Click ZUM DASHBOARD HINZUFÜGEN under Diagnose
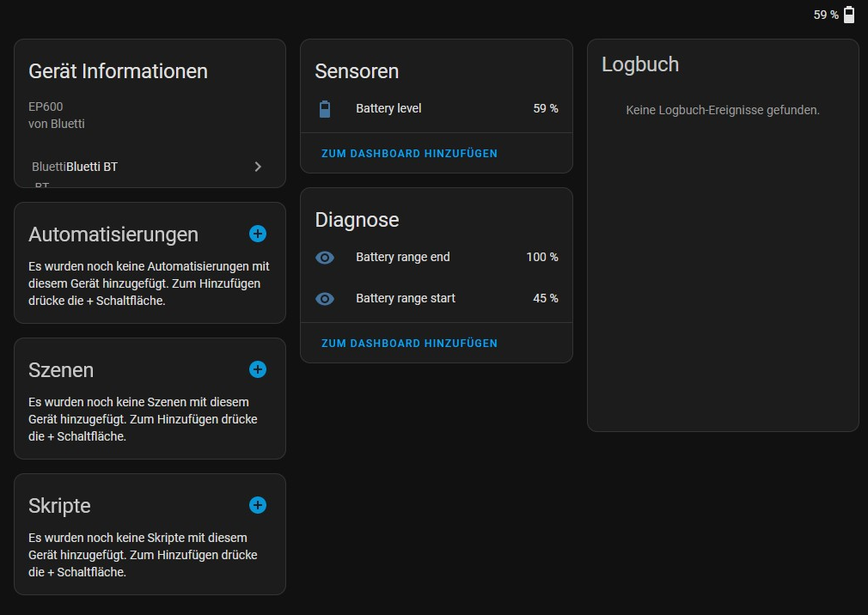This screenshot has height=615, width=868. pyautogui.click(x=409, y=343)
